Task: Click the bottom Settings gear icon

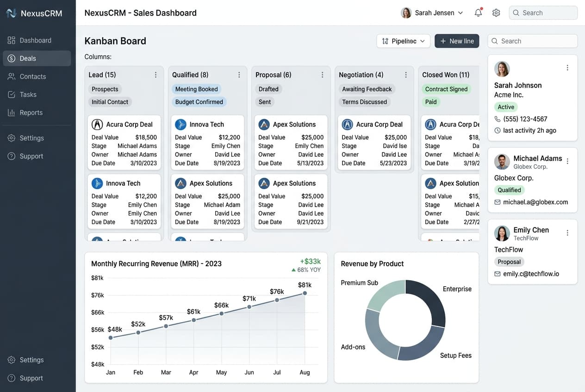Action: 12,360
